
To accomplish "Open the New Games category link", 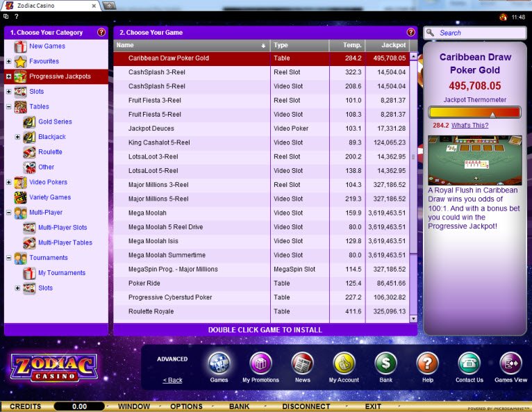I will 47,46.
